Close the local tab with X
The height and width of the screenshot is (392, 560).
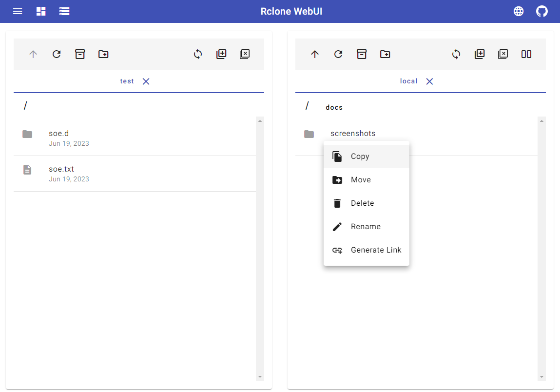click(430, 81)
